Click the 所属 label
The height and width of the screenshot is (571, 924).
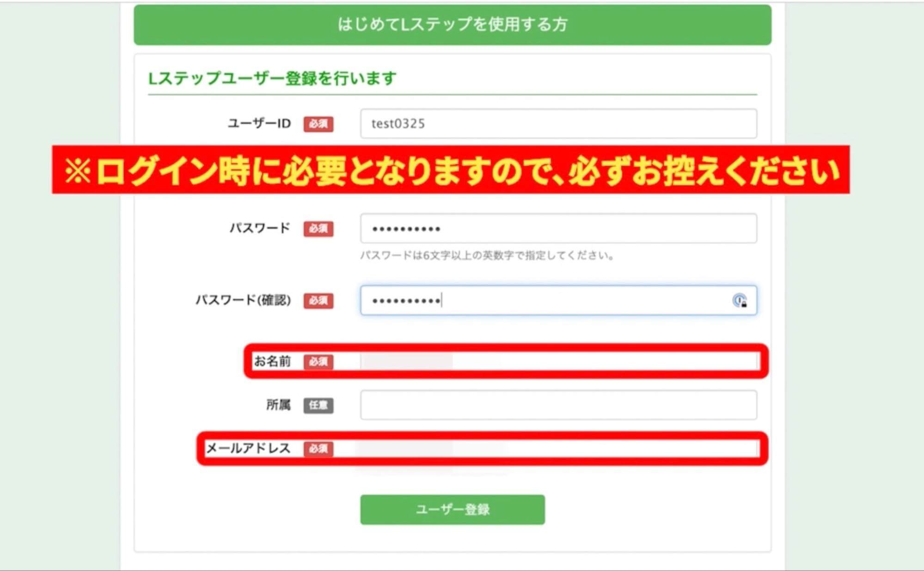278,405
